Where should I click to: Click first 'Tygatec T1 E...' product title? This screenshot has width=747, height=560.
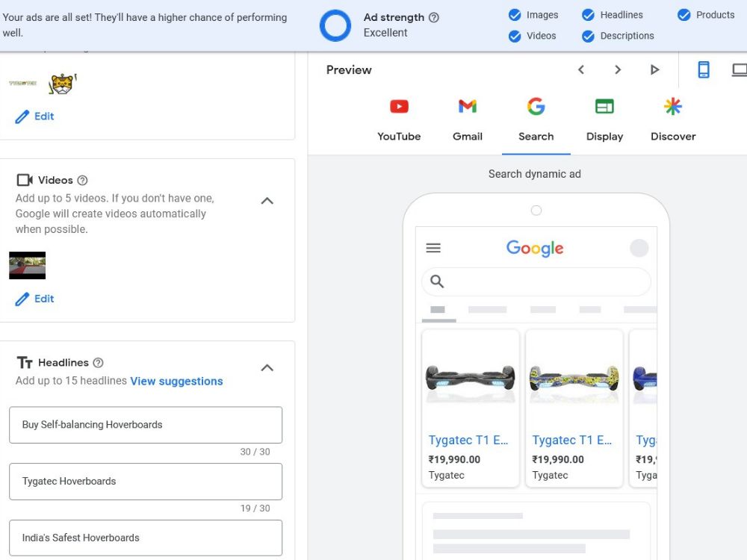click(468, 440)
